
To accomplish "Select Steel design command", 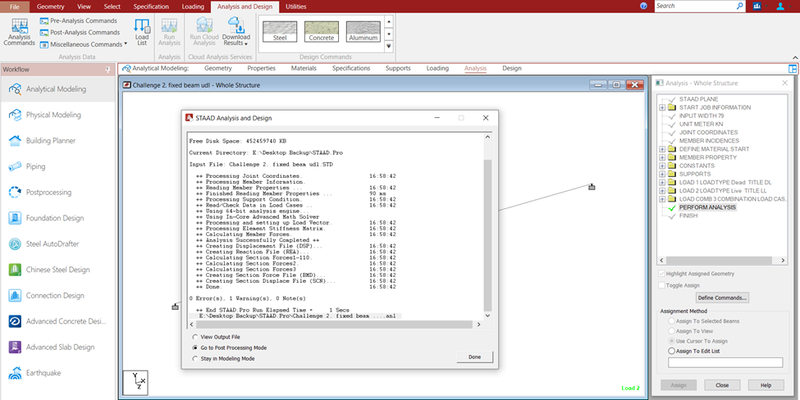I will pyautogui.click(x=280, y=32).
